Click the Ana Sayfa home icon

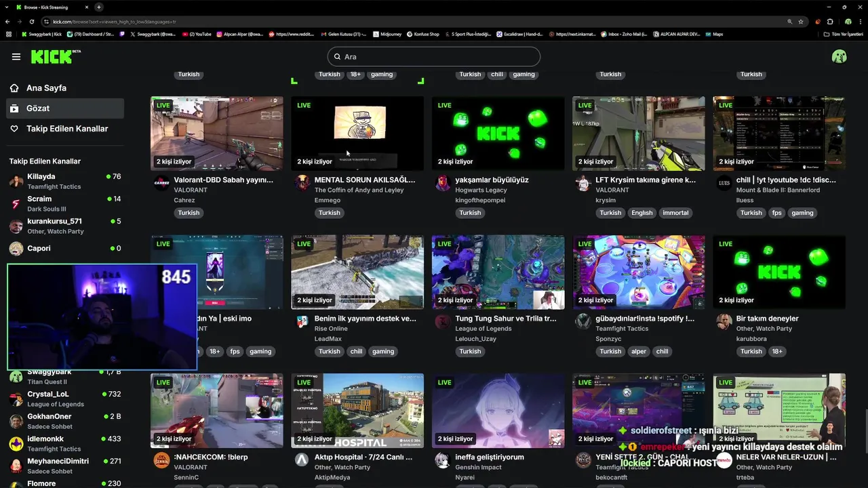click(x=14, y=88)
